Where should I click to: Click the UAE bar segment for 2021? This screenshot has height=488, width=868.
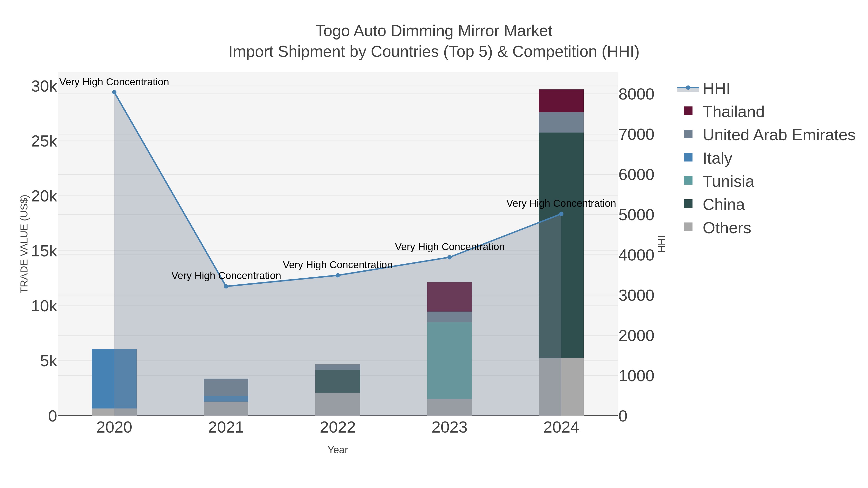tap(226, 387)
